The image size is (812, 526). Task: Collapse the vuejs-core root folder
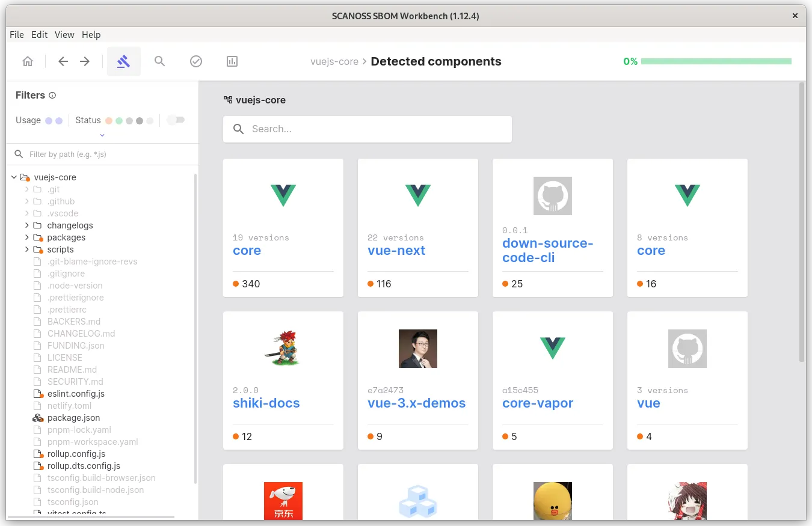point(14,177)
